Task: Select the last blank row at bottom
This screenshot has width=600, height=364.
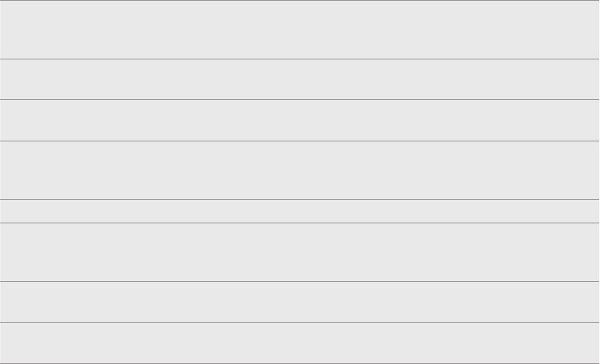Action: click(x=300, y=343)
